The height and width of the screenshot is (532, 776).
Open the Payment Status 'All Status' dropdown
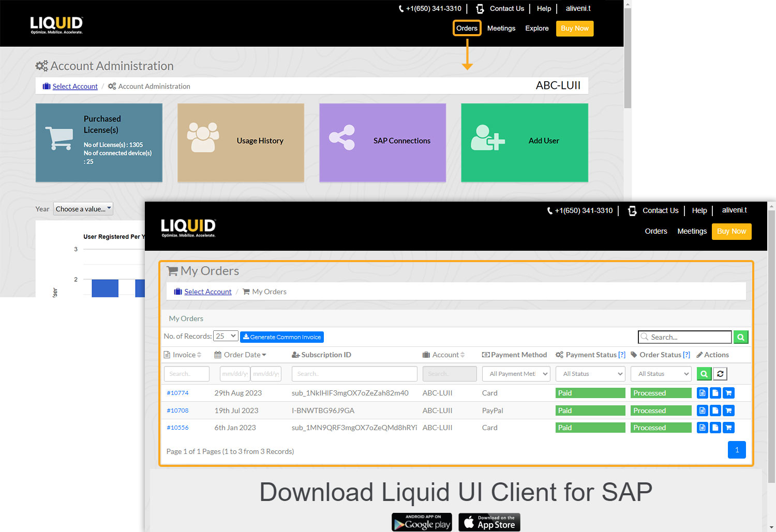590,374
